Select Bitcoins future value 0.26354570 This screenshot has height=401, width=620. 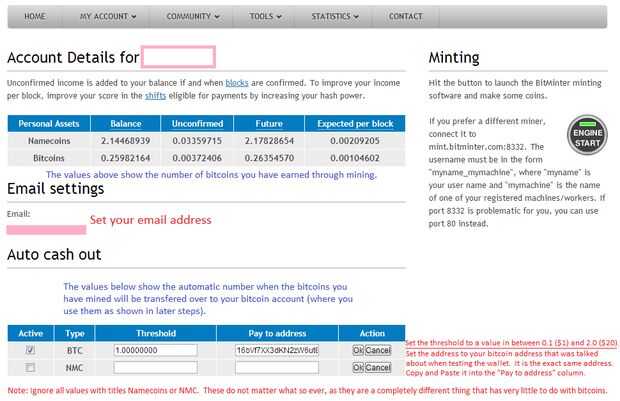(x=269, y=158)
